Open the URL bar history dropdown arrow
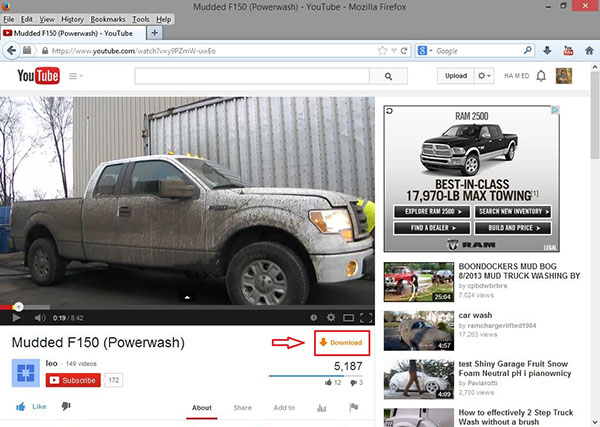The height and width of the screenshot is (427, 600). (394, 51)
